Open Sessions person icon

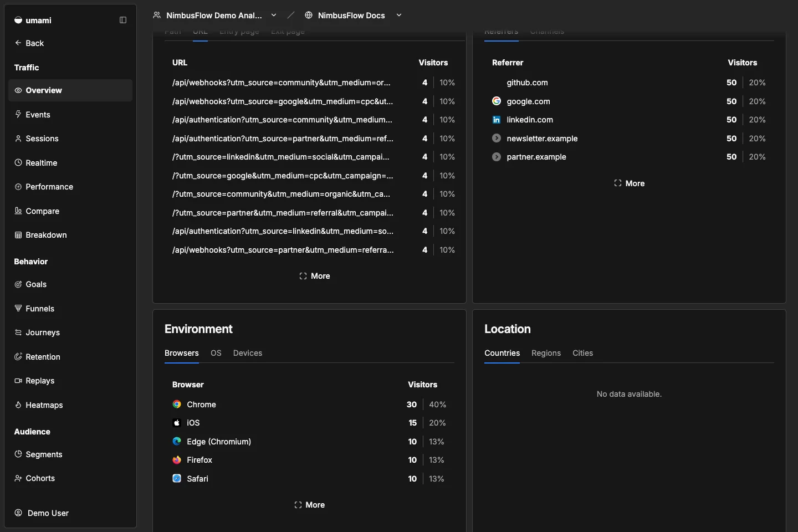[x=18, y=139]
